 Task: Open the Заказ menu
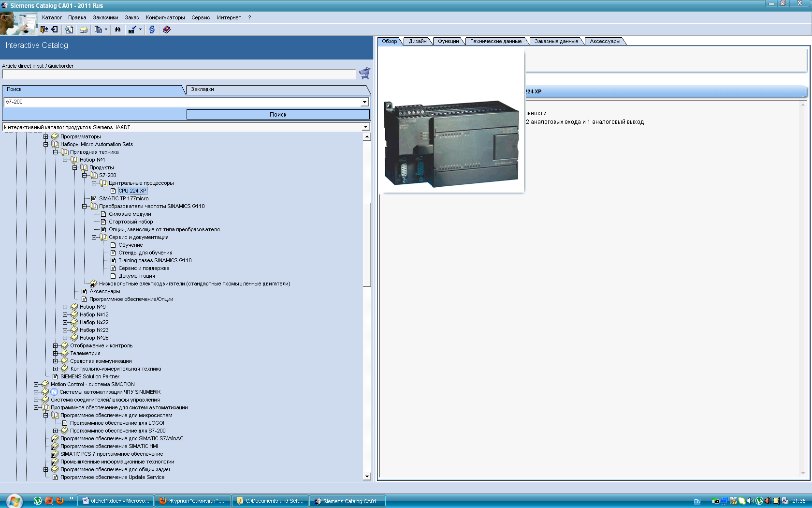click(x=132, y=17)
